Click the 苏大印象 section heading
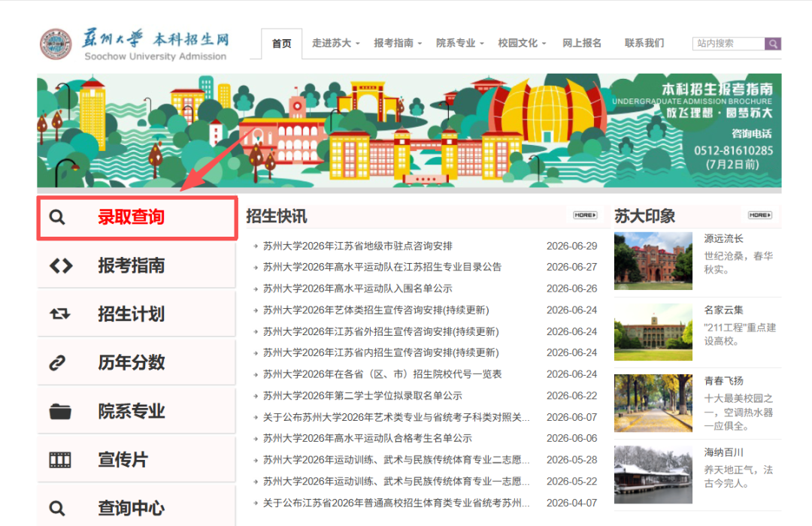This screenshot has width=812, height=526. tap(645, 216)
